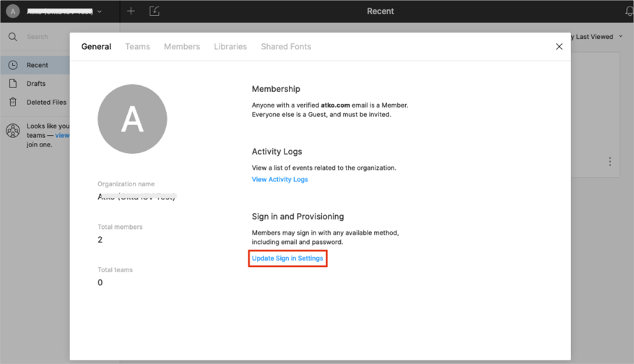Viewport: 634px width, 364px height.
Task: Open the notifications bell
Action: (628, 12)
